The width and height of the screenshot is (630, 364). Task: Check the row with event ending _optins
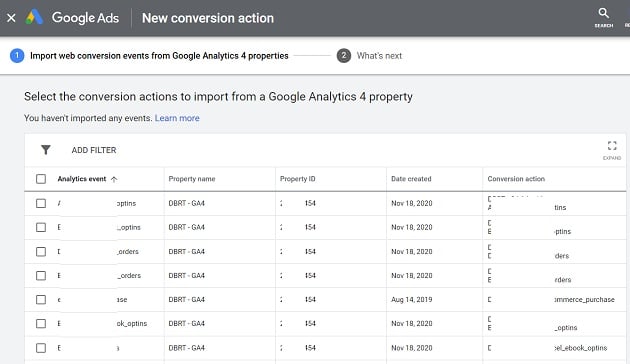point(41,227)
